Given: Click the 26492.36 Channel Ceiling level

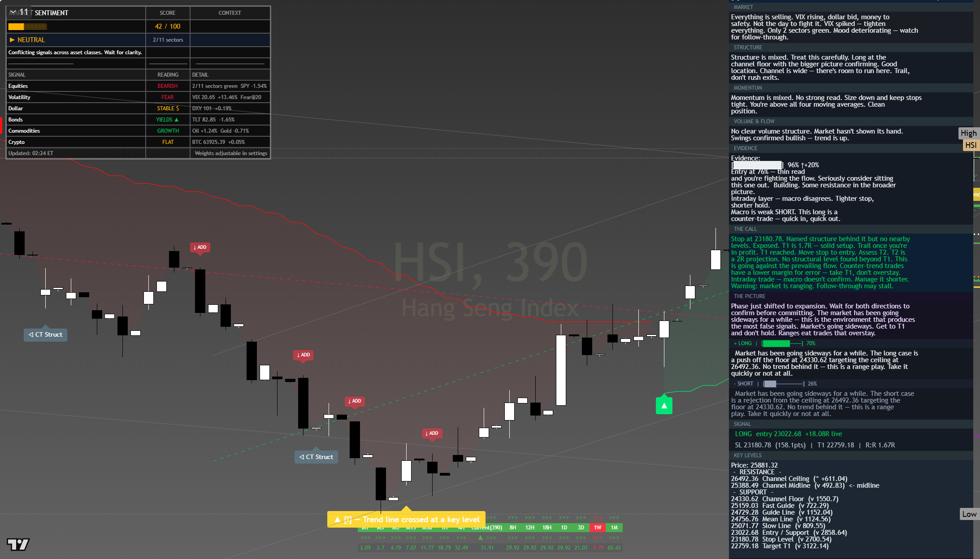Looking at the screenshot, I should coord(789,479).
